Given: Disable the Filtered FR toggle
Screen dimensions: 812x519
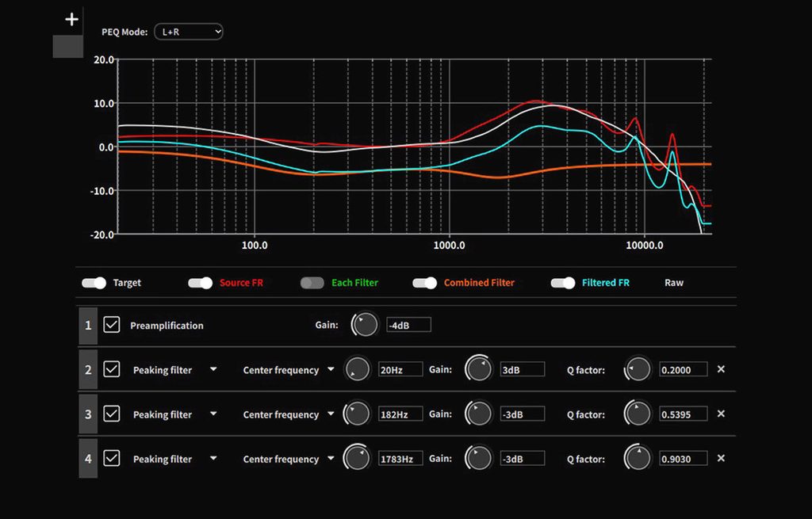Looking at the screenshot, I should coord(563,283).
